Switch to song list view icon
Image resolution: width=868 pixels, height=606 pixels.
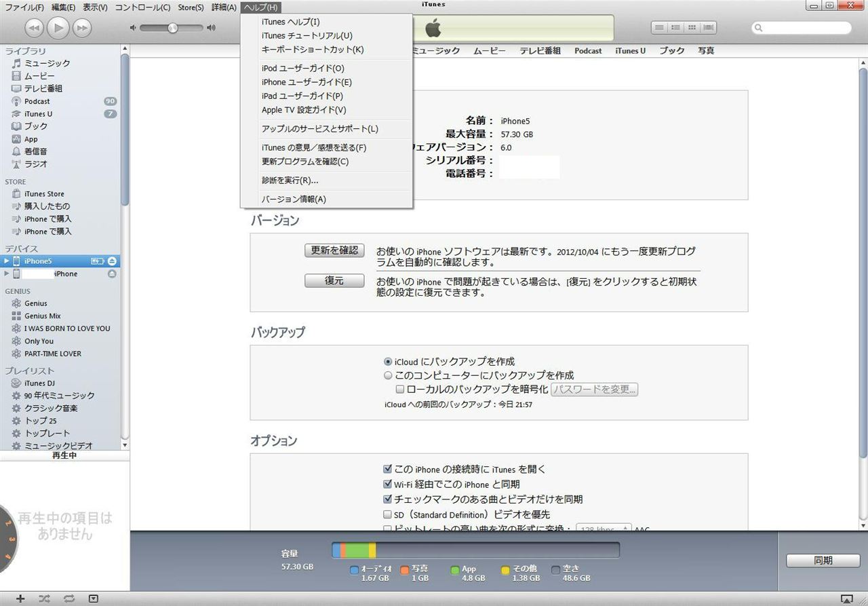point(659,28)
